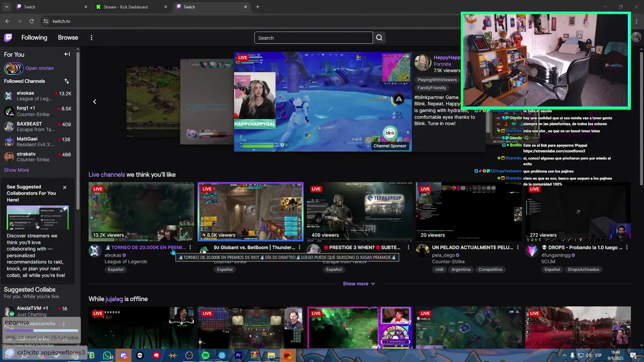Click the browser back arrow
The height and width of the screenshot is (362, 644).
click(x=7, y=21)
